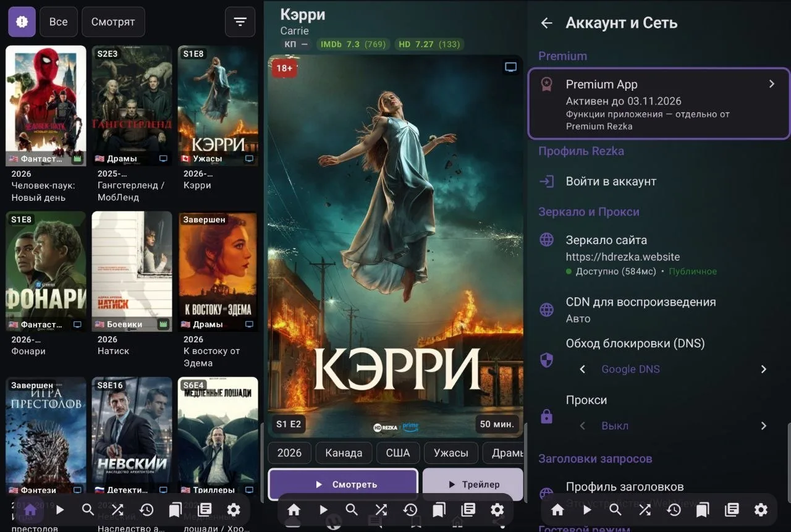
Task: Click the КП rating badge
Action: (x=296, y=44)
